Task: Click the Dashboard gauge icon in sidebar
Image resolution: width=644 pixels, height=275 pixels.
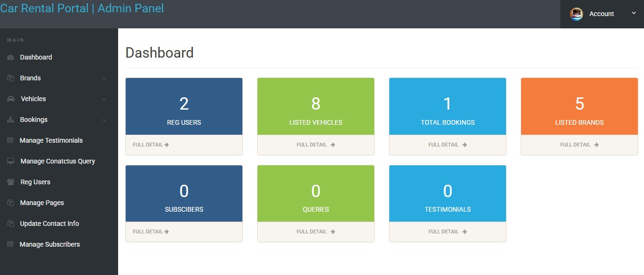Action: coord(10,57)
